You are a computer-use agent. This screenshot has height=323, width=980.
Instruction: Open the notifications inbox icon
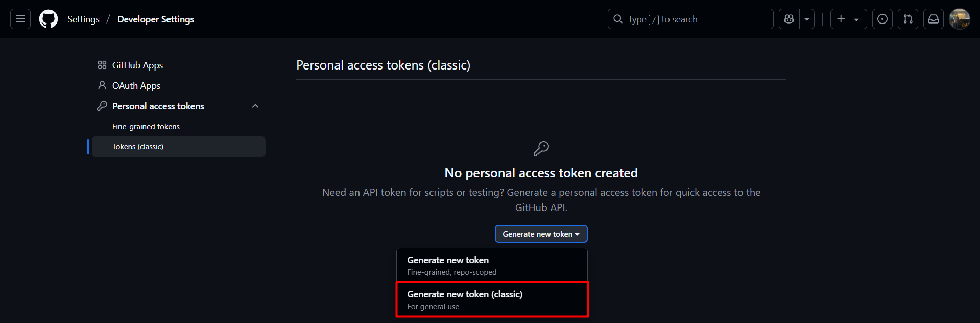pos(933,19)
